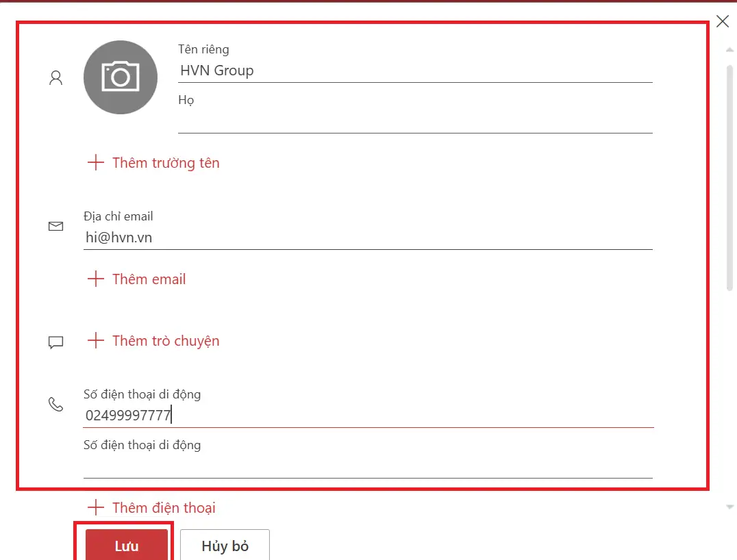Click the phone handset icon

coord(56,404)
